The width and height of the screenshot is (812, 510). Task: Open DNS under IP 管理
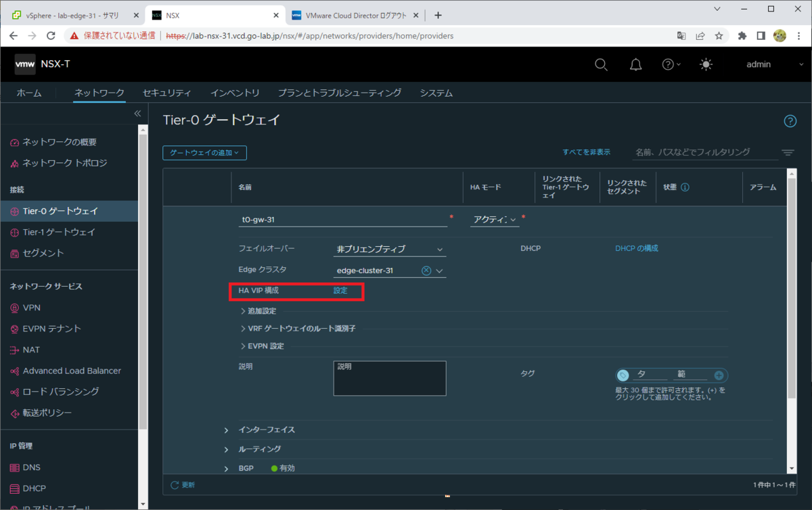[x=32, y=467]
